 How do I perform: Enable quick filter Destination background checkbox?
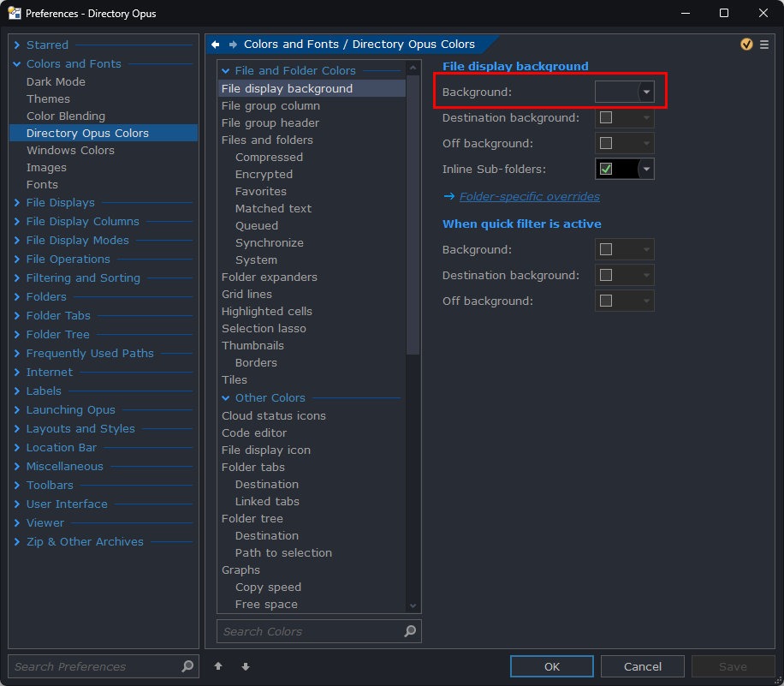point(606,275)
